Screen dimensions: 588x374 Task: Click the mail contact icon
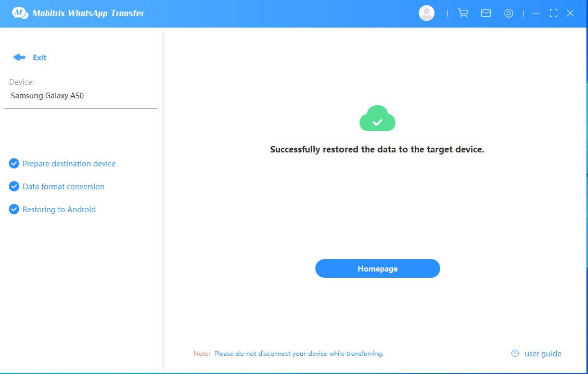485,13
